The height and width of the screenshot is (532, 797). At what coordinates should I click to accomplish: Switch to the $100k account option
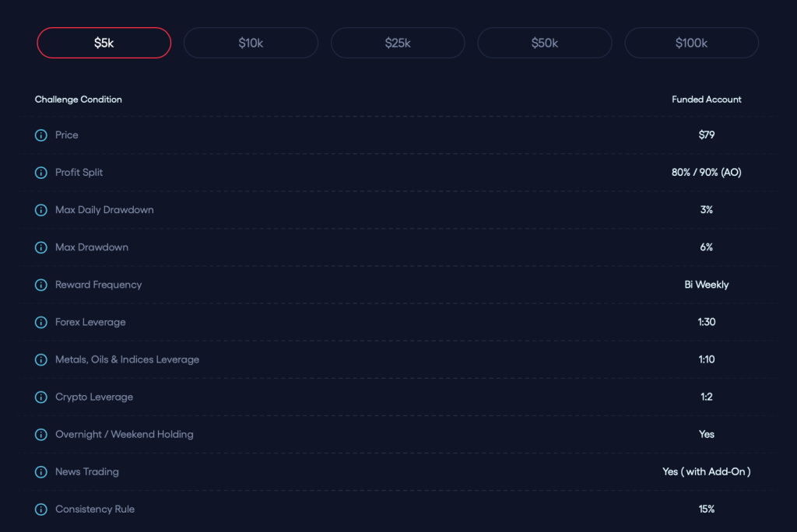(x=691, y=43)
